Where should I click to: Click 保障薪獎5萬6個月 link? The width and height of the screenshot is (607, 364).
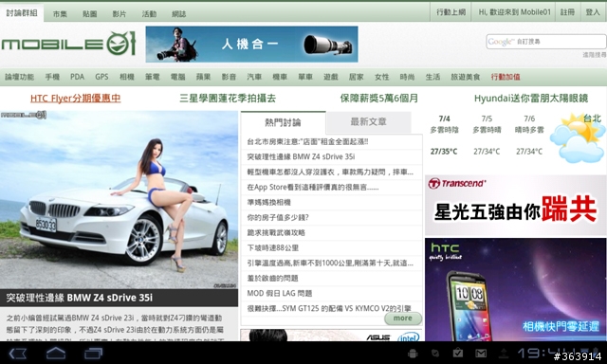tap(379, 99)
